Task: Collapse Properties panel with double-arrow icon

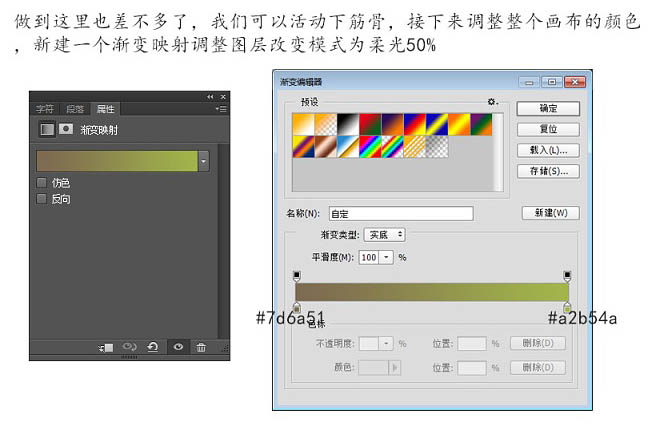Action: (210, 97)
